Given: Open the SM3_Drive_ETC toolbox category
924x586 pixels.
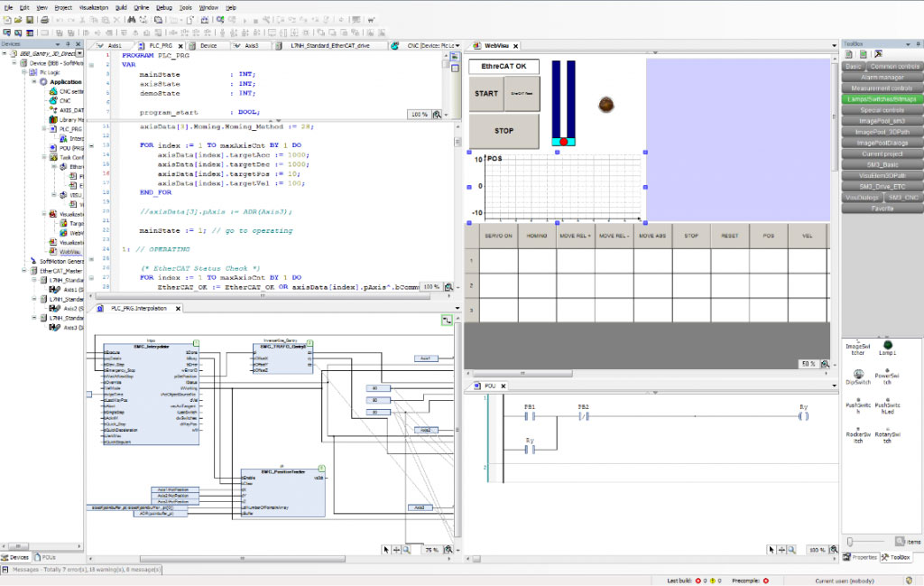Looking at the screenshot, I should click(x=882, y=187).
